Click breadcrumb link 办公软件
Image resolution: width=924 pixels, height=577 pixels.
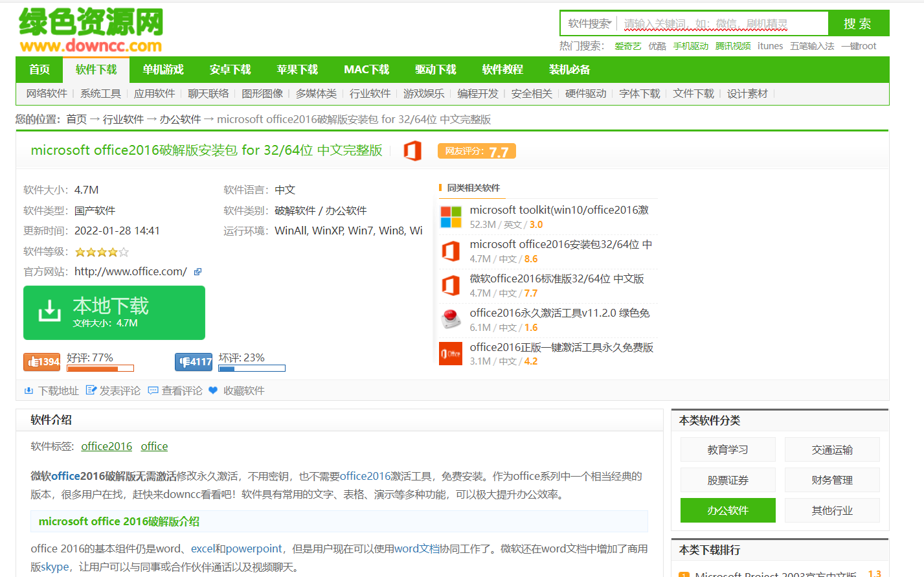180,119
